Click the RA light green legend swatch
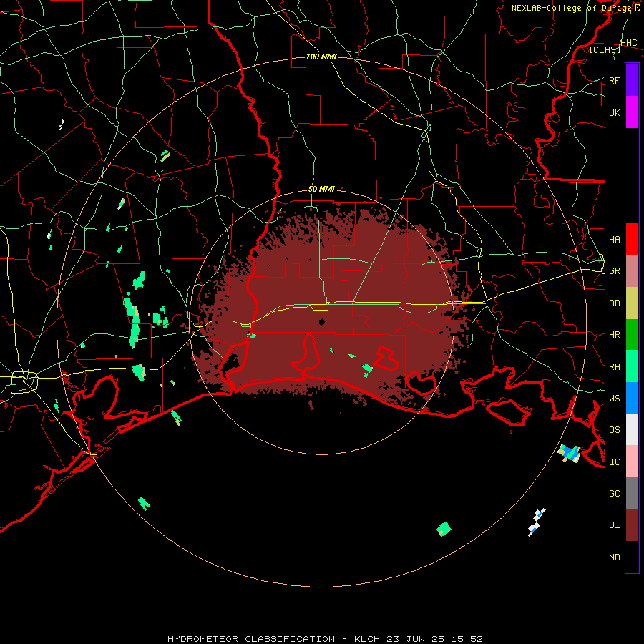This screenshot has height=644, width=644. [632, 366]
